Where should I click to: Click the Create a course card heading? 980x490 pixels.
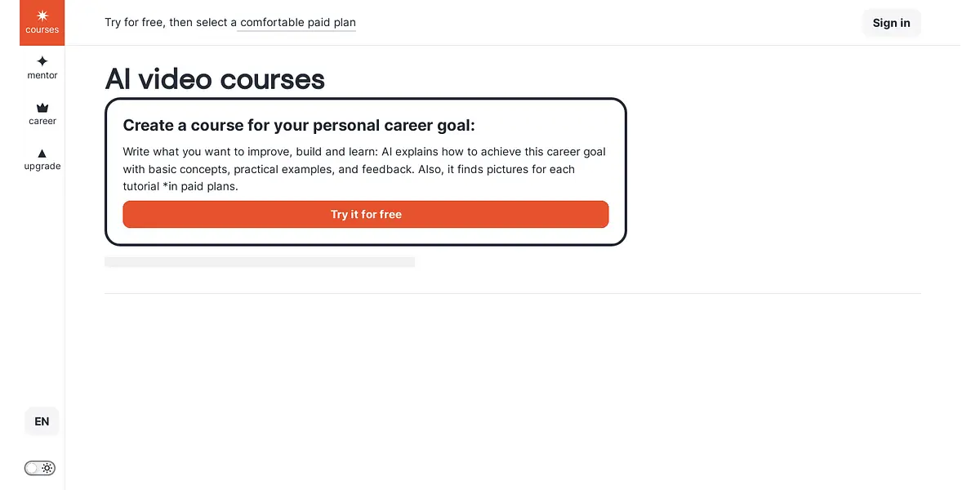299,125
